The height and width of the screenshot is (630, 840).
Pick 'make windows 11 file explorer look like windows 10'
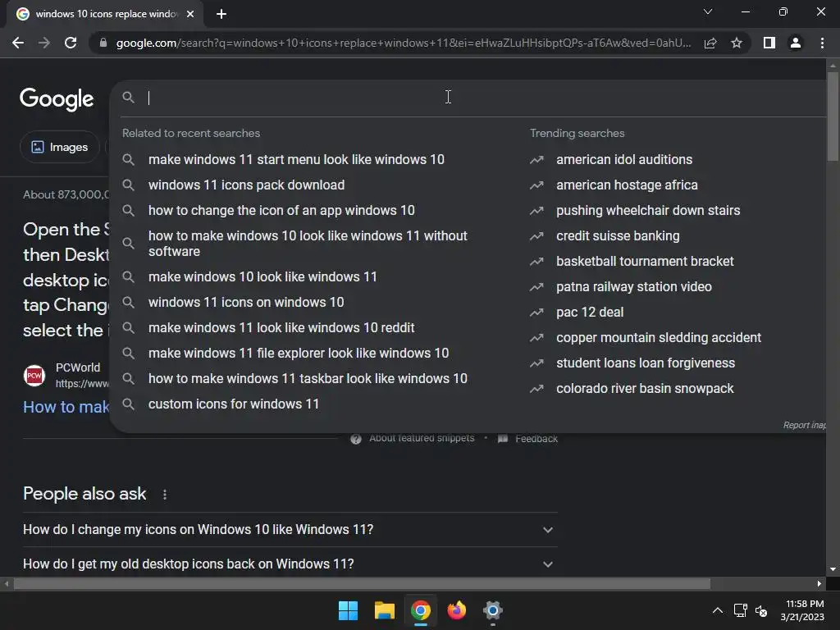tap(299, 353)
